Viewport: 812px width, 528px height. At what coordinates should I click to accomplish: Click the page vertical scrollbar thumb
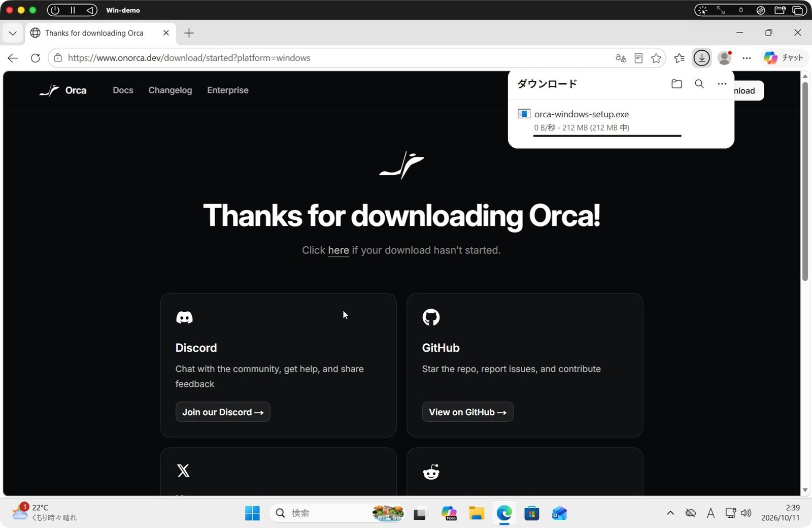click(x=805, y=181)
